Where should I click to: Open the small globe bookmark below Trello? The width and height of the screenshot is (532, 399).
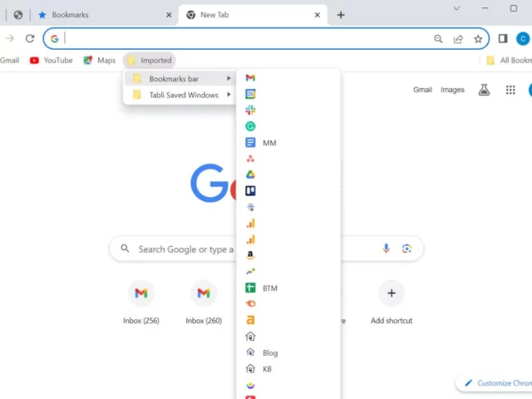[x=250, y=207]
